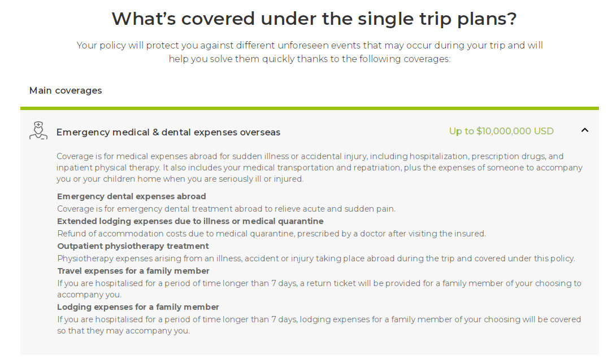This screenshot has width=612, height=364.
Task: Click 'Travel expenses for a family member' subheading
Action: 133,271
